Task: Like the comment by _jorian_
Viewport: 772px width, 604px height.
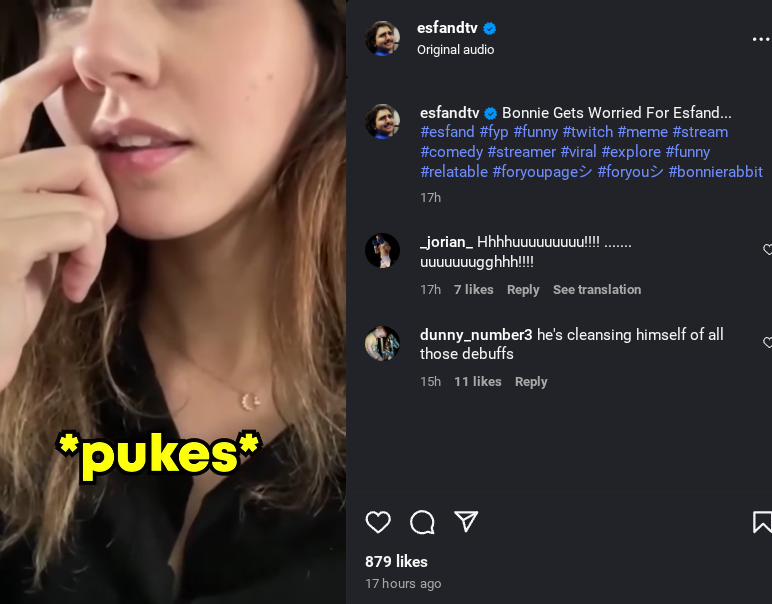Action: tap(767, 250)
